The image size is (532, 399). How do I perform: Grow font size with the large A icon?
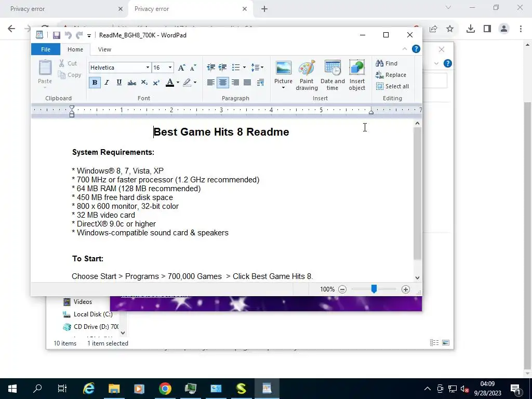click(x=181, y=68)
